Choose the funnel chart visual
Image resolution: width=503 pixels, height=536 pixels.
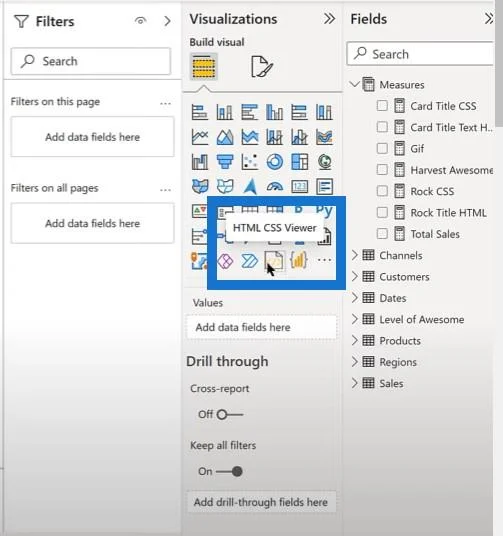pos(225,162)
